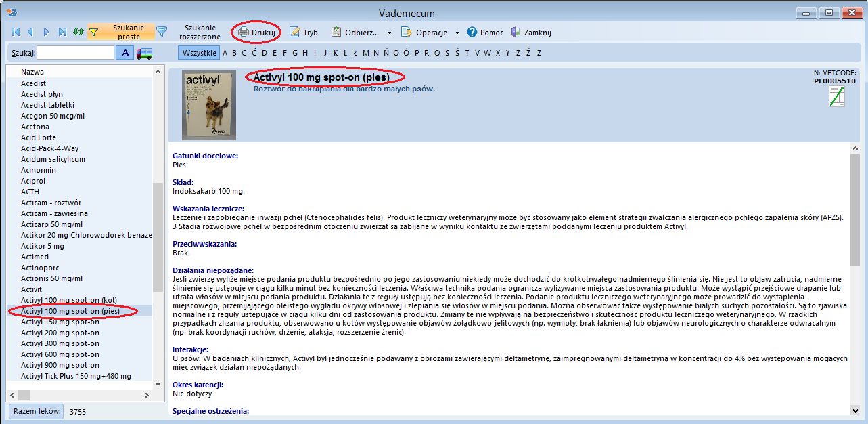Image resolution: width=868 pixels, height=424 pixels.
Task: Open the Operacje toolbar button
Action: (x=424, y=32)
